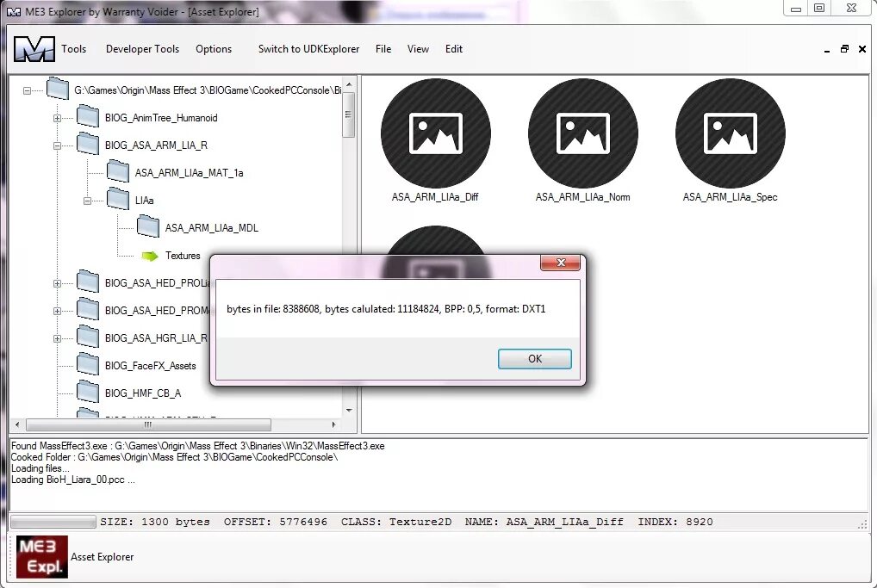Select the BIOG_HMF_CB_A tree label
This screenshot has height=588, width=877.
[x=143, y=393]
